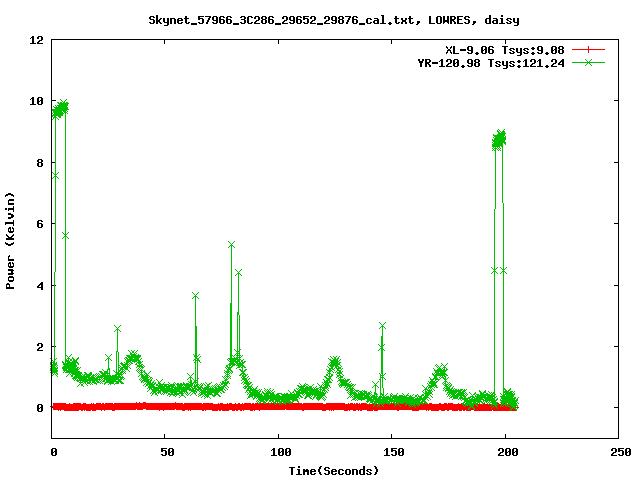Click the Time(Seconds) x-axis label
The width and height of the screenshot is (640, 480).
334,470
